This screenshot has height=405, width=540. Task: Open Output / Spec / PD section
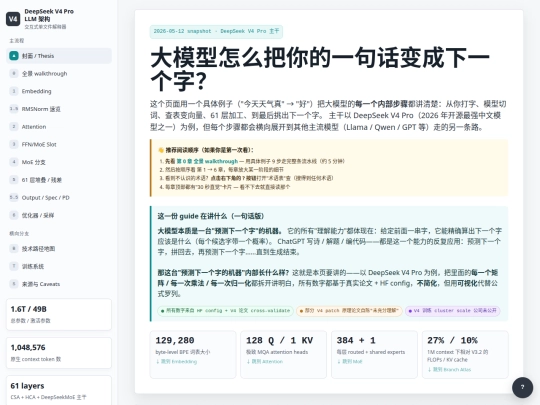tap(59, 198)
